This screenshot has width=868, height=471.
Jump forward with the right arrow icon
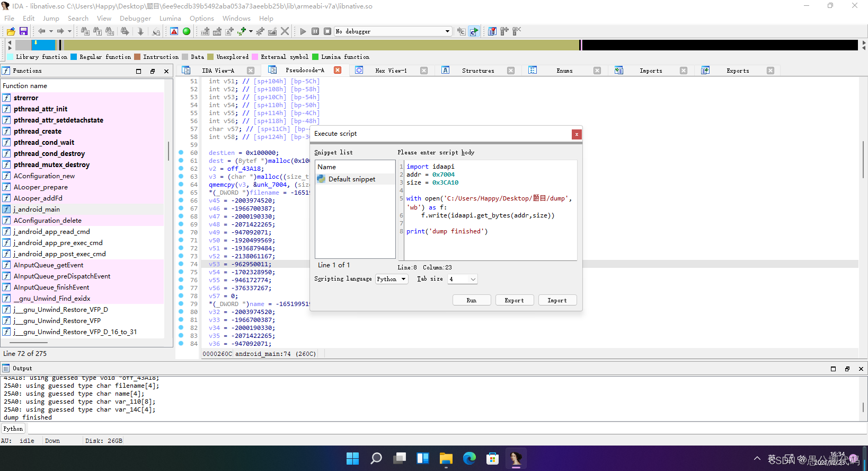coord(60,31)
